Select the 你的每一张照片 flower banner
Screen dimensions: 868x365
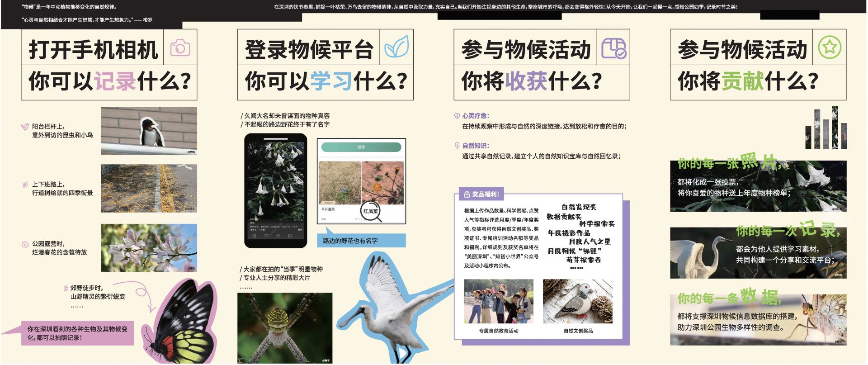[758, 186]
